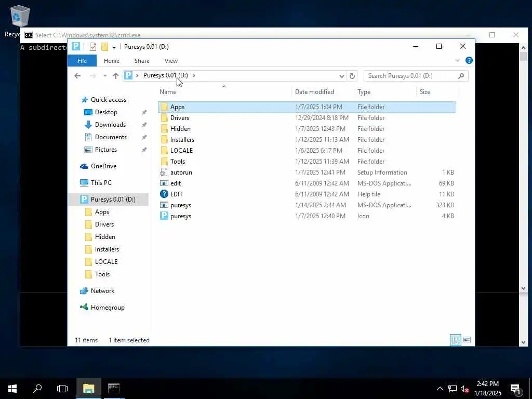
Task: Select the edit MS-DOS application icon
Action: (164, 183)
